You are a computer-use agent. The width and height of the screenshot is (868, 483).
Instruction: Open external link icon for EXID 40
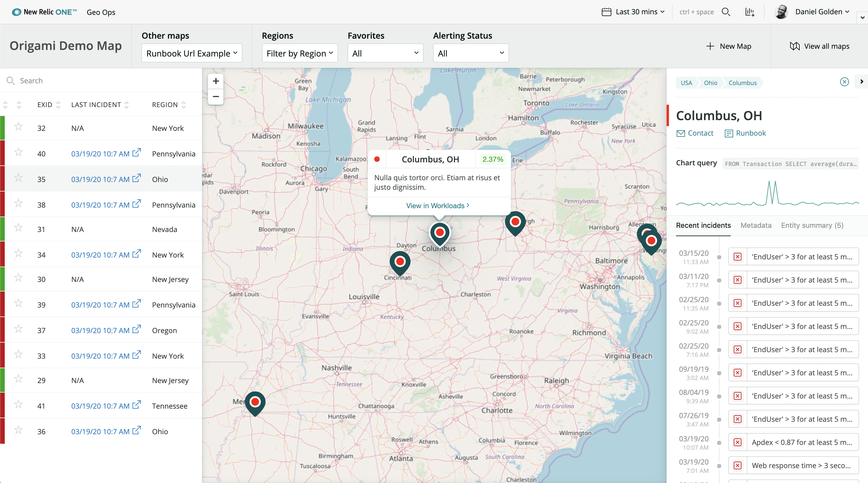click(x=136, y=153)
